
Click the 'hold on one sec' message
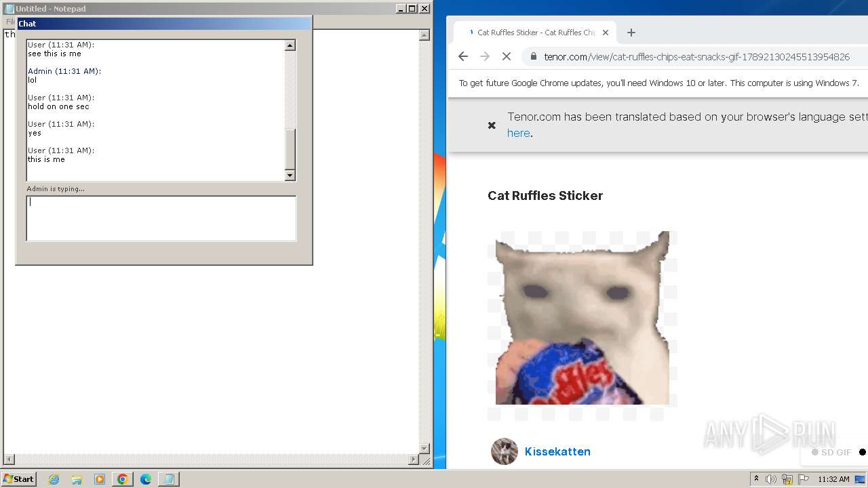click(58, 106)
